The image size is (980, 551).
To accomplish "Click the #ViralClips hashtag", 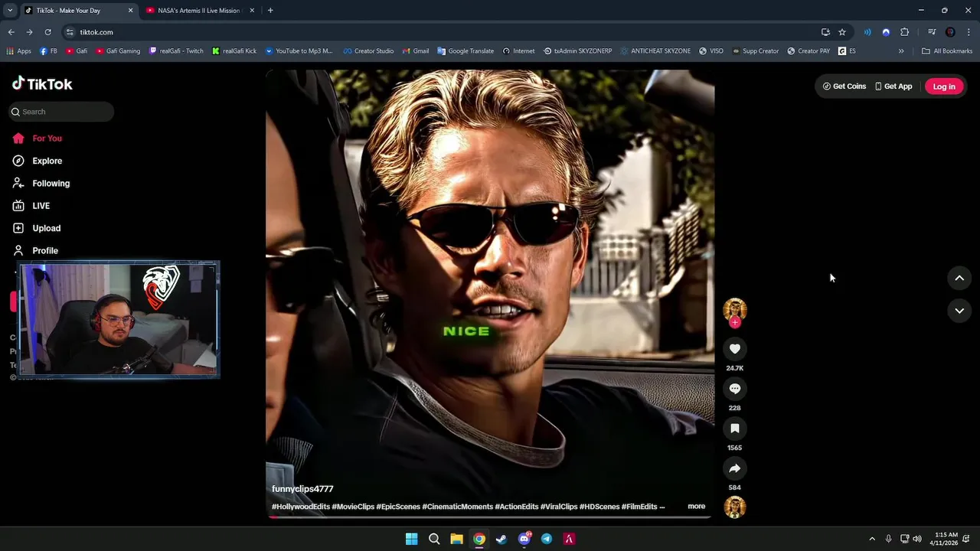I will point(559,507).
